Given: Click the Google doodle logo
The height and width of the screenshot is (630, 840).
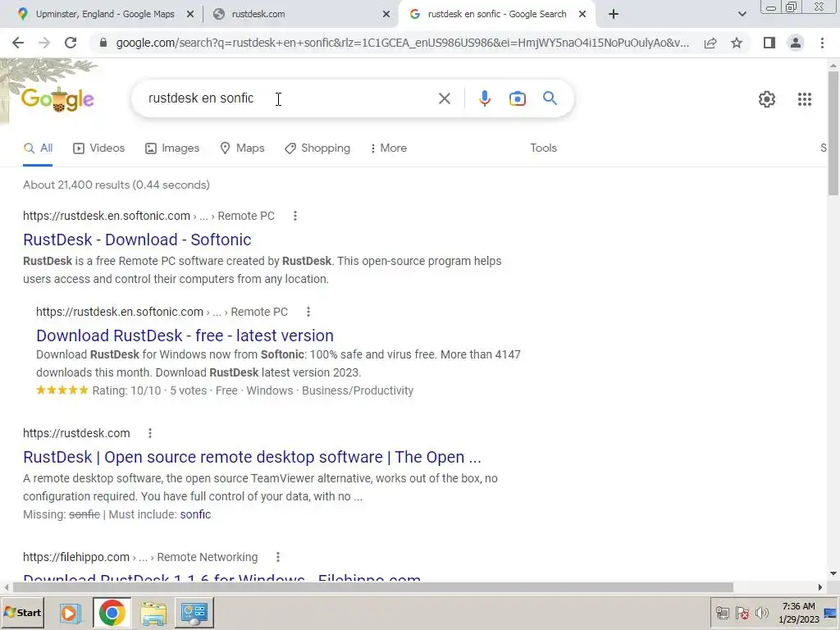Looking at the screenshot, I should tap(57, 99).
